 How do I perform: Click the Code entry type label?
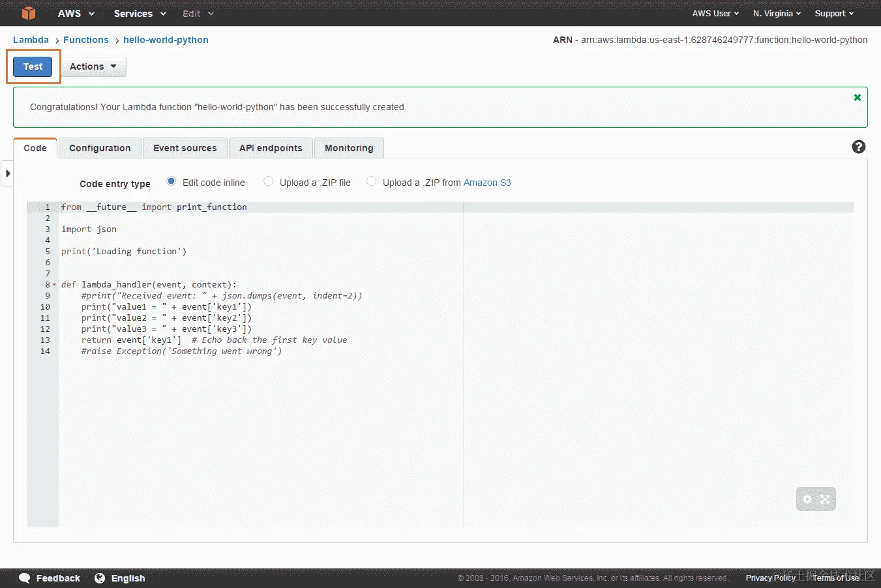click(x=115, y=184)
